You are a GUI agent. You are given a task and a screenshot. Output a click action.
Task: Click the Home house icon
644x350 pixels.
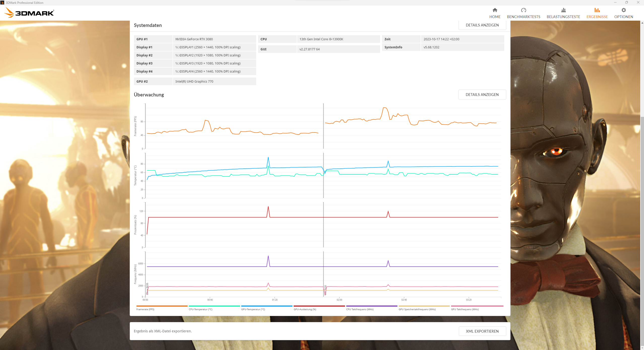(x=495, y=10)
